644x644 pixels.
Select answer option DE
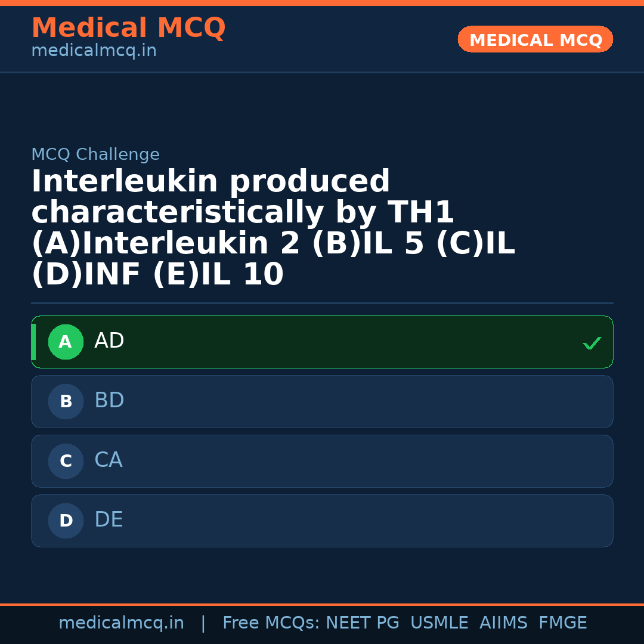click(x=322, y=521)
